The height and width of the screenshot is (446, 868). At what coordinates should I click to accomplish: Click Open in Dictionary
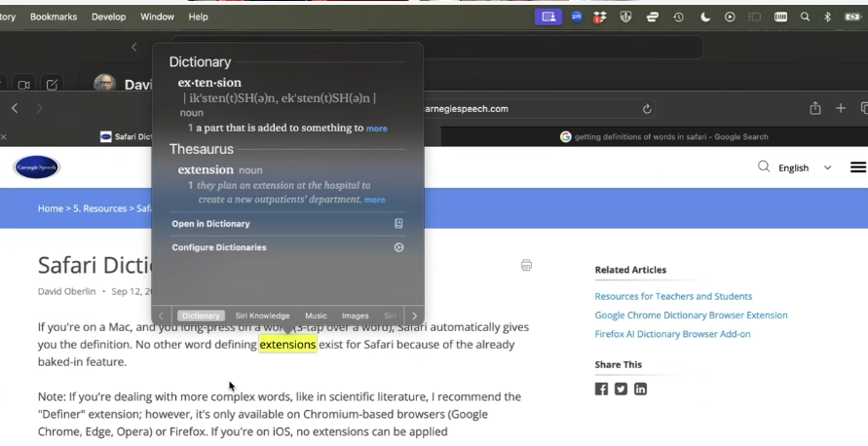(x=287, y=224)
